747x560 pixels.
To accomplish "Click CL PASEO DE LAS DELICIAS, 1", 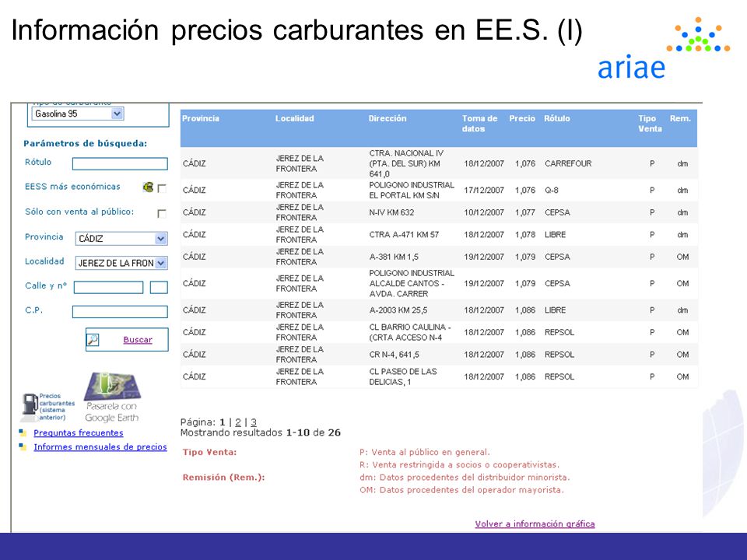I will pos(403,376).
